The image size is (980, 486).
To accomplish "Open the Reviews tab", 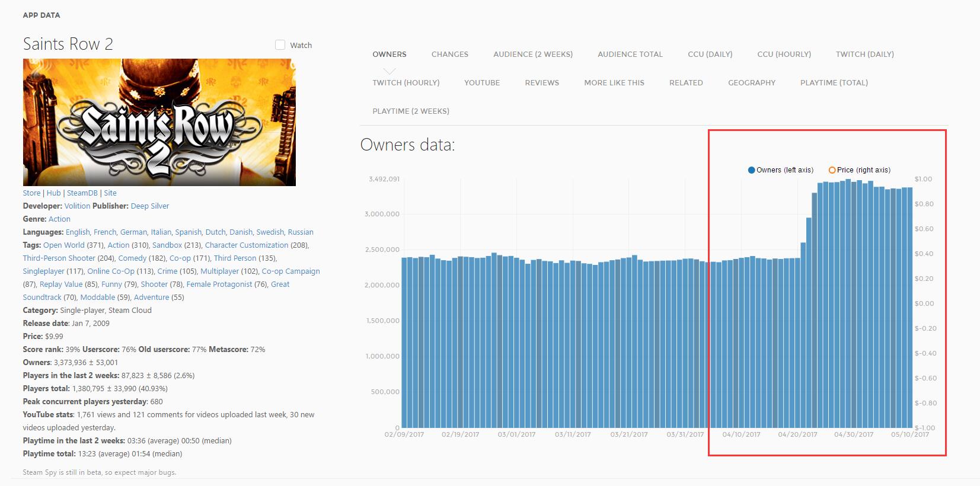I will tap(542, 82).
